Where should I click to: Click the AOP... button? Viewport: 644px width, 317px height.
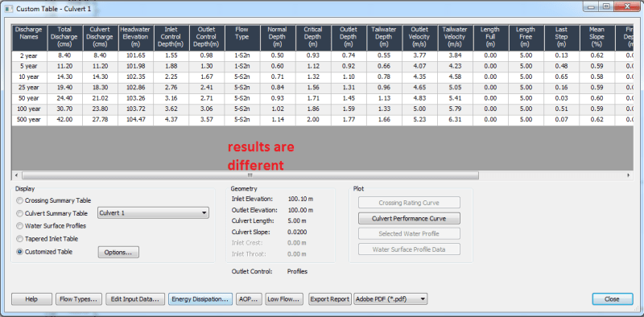[x=249, y=299]
